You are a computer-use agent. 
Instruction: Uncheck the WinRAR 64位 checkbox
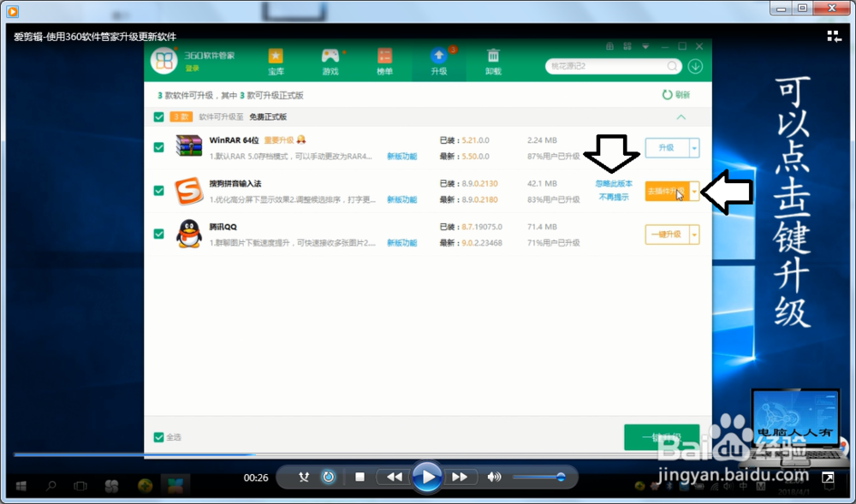159,147
